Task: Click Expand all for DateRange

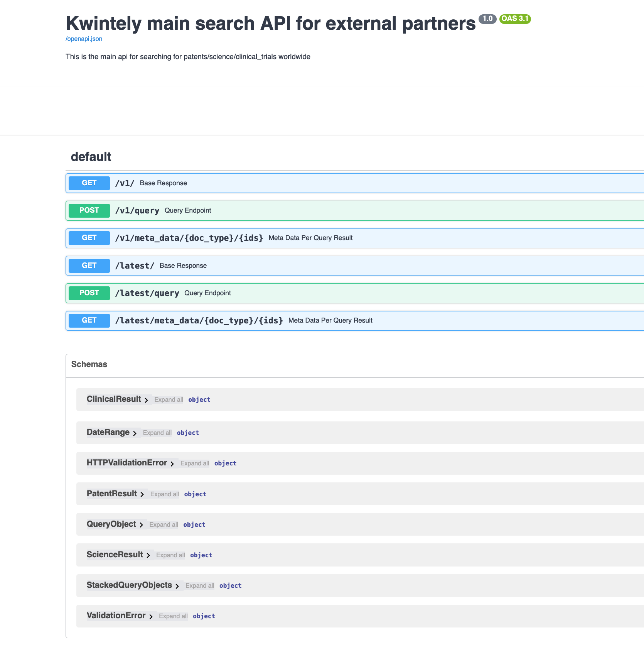Action: coord(157,433)
